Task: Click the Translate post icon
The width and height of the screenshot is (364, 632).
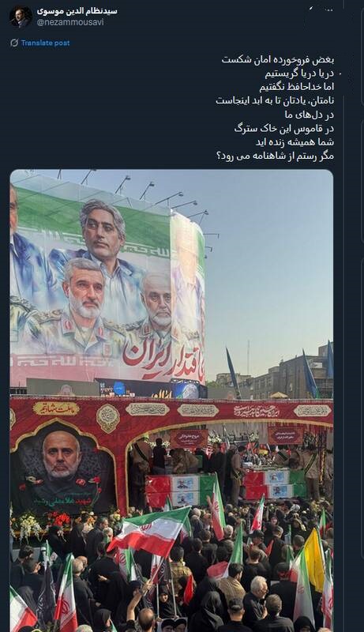Action: coord(14,43)
